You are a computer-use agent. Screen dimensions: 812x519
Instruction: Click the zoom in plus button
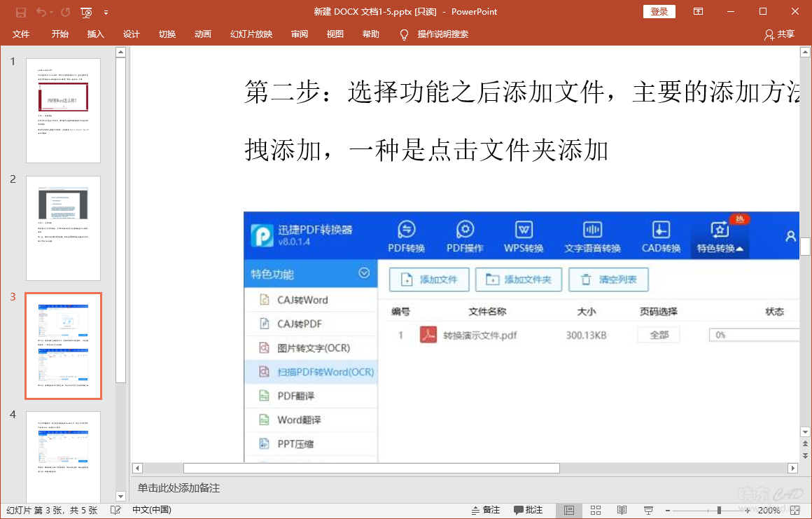[748, 511]
